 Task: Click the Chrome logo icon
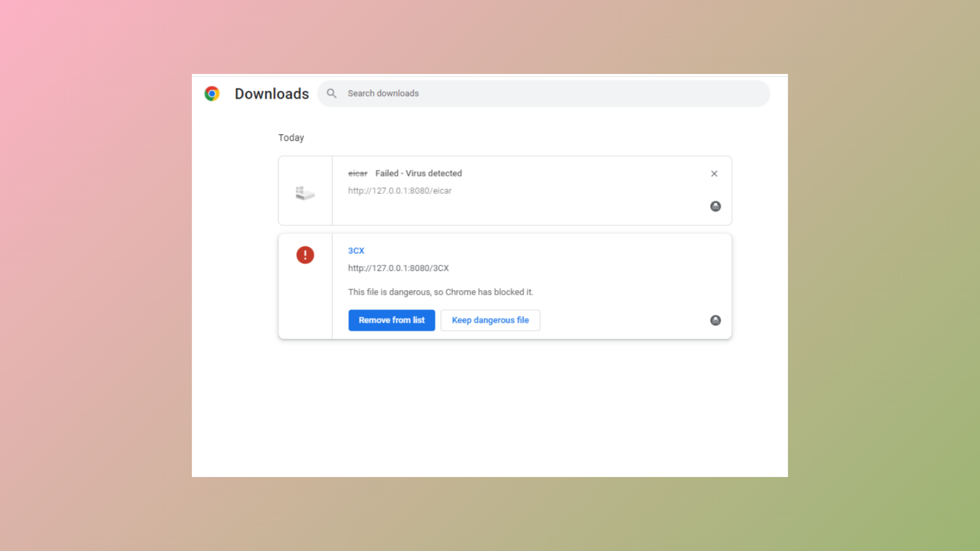coord(212,93)
